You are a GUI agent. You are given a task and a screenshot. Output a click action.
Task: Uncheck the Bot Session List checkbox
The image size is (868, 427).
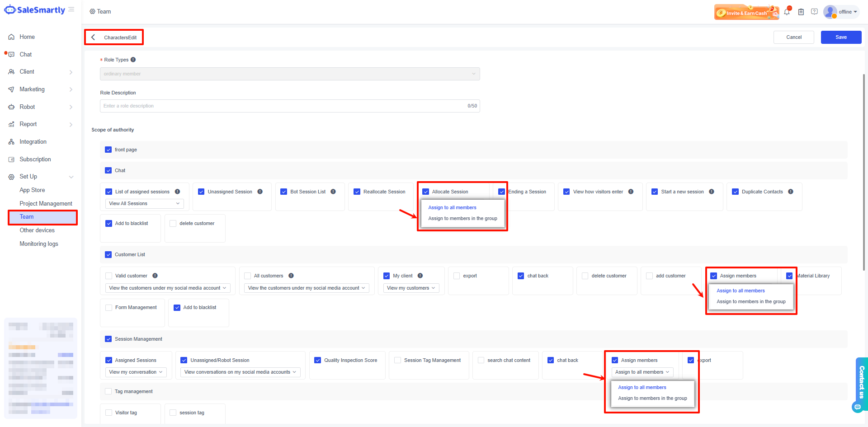(284, 192)
